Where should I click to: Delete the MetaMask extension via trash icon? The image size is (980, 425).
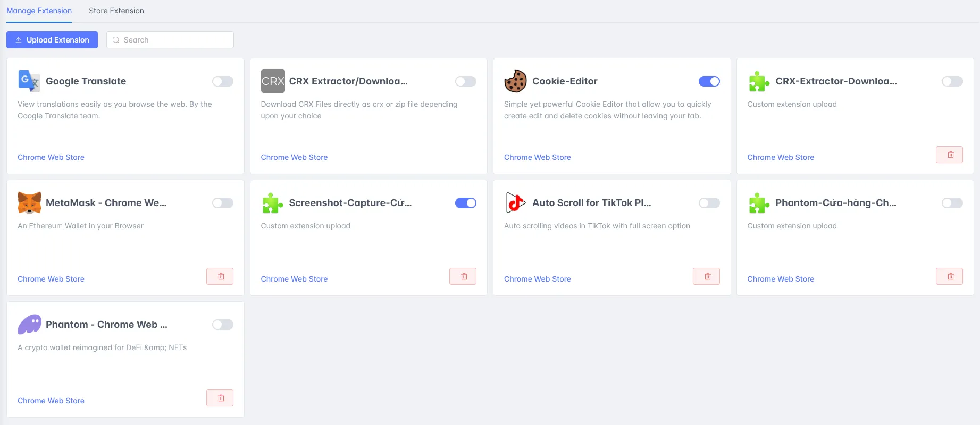pos(220,276)
